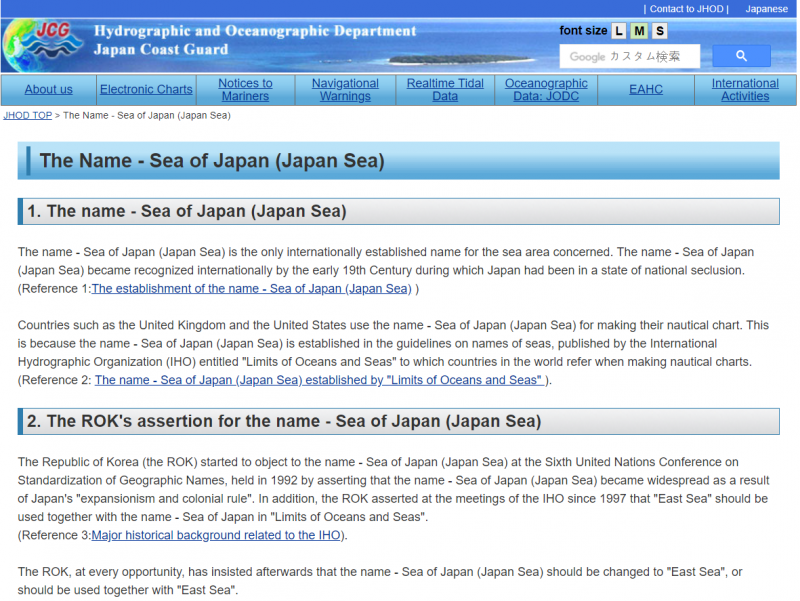Open International Activities menu item
Viewport: 800px width, 601px height.
click(745, 90)
